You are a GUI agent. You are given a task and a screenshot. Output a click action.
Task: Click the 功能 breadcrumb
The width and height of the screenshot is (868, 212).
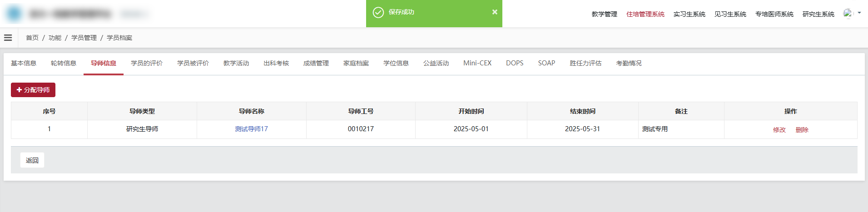click(x=55, y=38)
